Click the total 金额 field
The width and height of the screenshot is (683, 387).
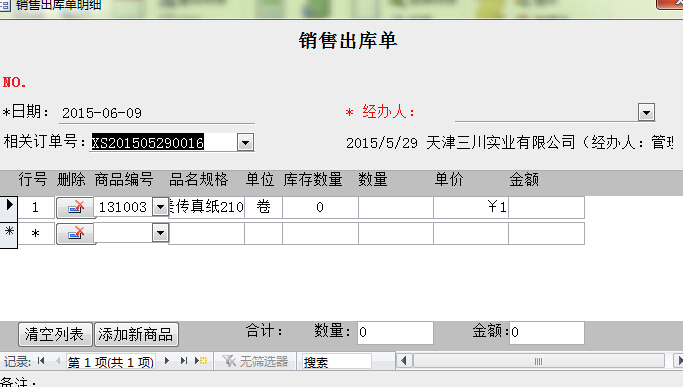(x=547, y=333)
